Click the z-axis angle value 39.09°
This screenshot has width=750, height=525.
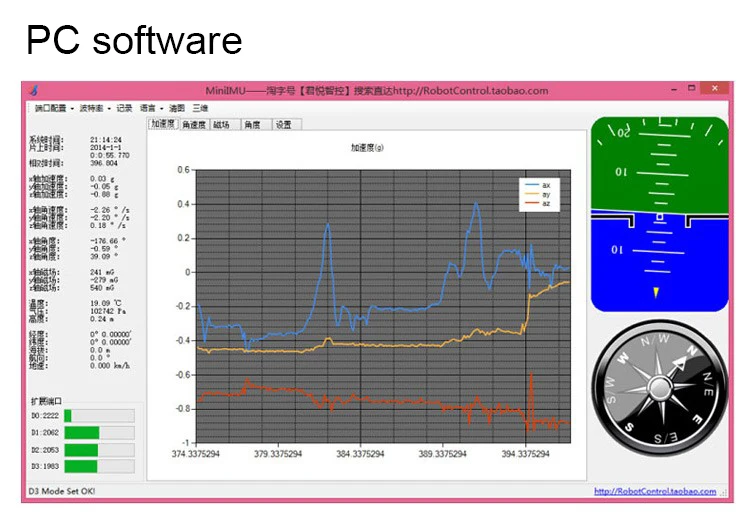point(104,256)
